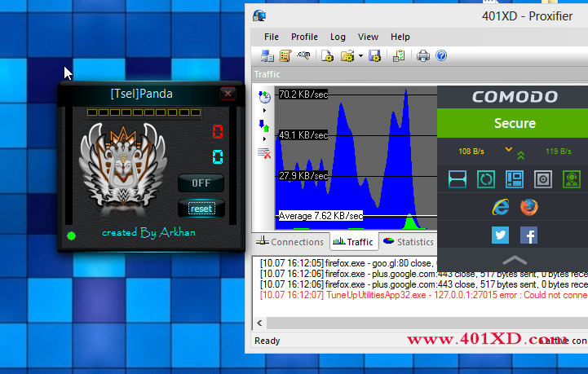Expand dropdown arrow beside Open Profile icon
588x374 pixels.
click(360, 56)
